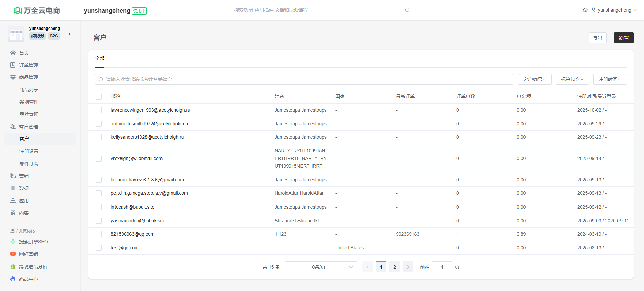Open the 10条/页 page size dropdown
Viewport: 644px width, 291px height.
(x=321, y=267)
